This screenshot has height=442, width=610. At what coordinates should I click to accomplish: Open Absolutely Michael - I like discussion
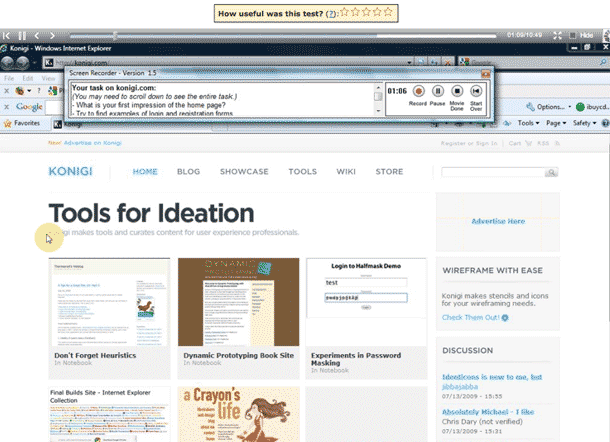(x=488, y=412)
